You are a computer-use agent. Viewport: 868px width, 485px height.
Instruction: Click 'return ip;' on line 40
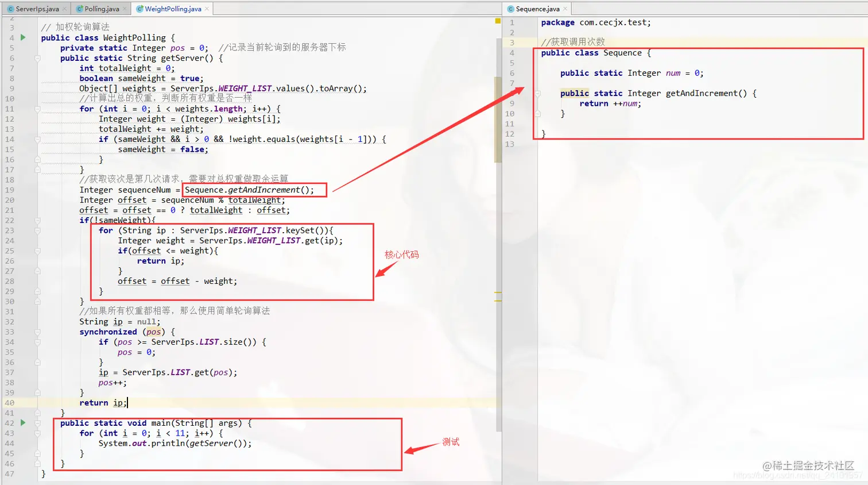pos(103,403)
